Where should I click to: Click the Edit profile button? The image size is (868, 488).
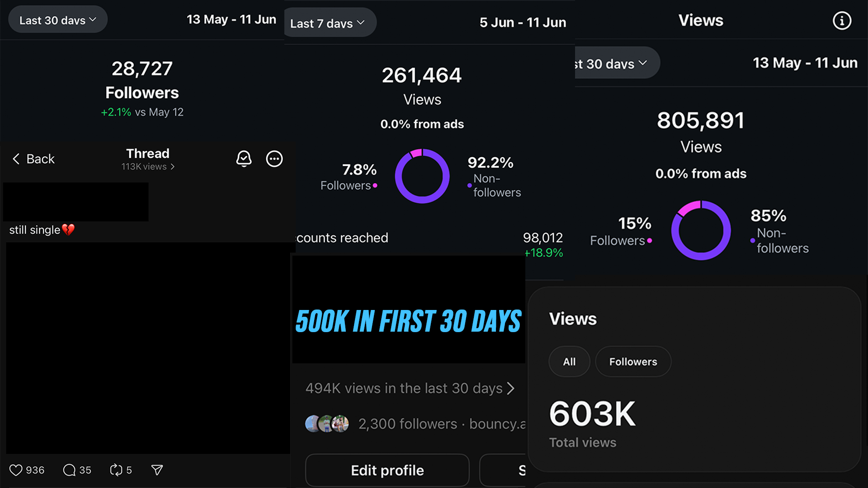point(387,470)
